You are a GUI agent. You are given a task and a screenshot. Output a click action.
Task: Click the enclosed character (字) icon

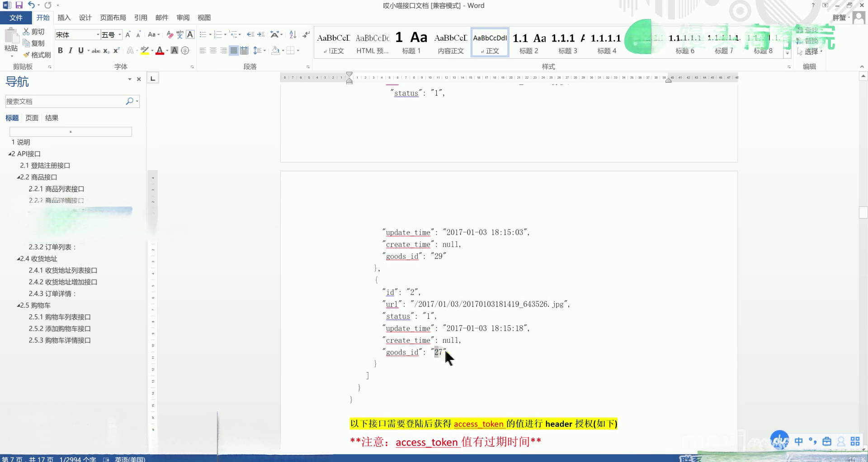[x=185, y=51]
